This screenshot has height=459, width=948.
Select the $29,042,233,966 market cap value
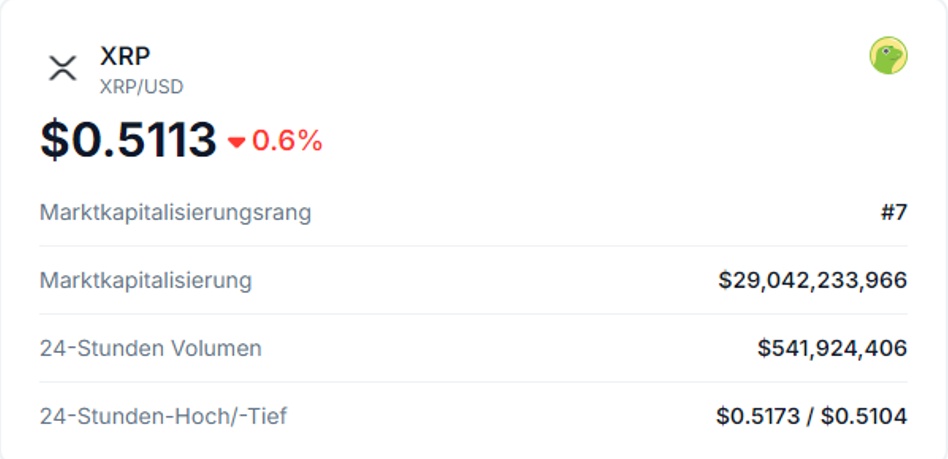812,280
